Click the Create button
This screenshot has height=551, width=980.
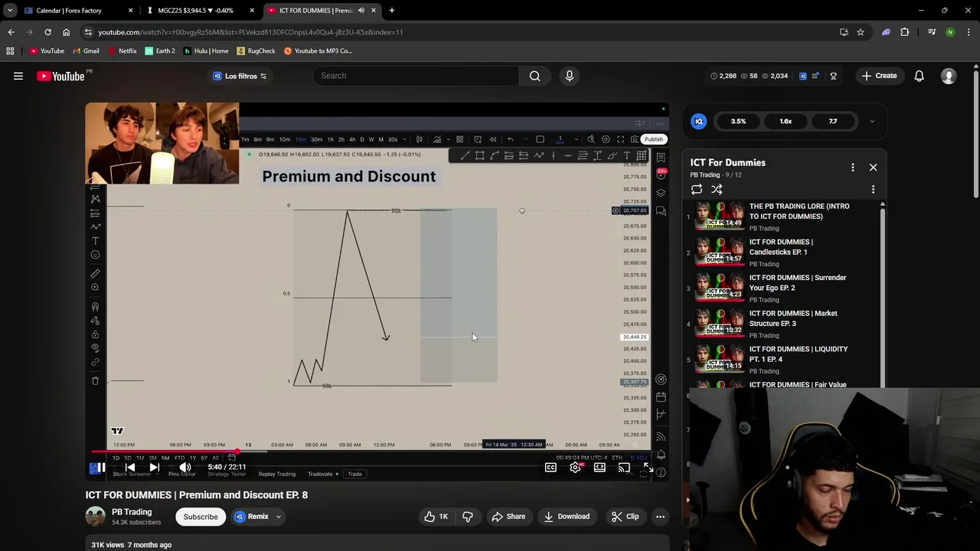point(879,76)
